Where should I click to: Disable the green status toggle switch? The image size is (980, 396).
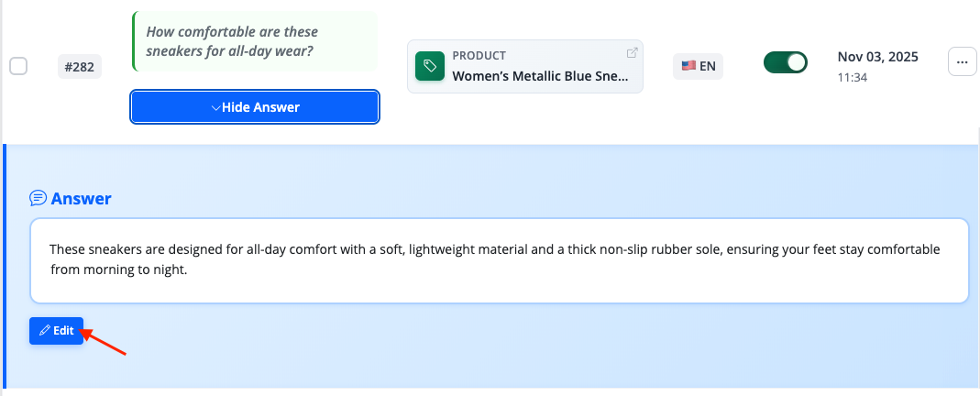click(785, 62)
